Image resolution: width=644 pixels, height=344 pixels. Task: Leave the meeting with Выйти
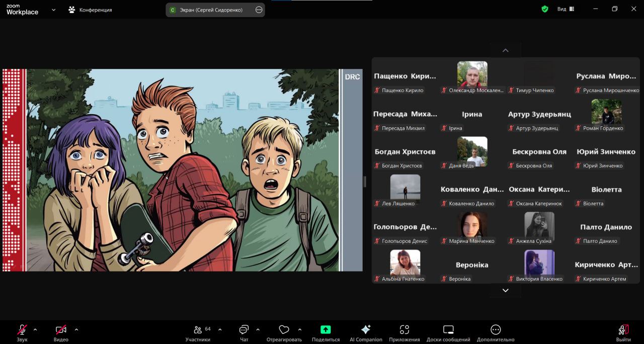point(623,332)
